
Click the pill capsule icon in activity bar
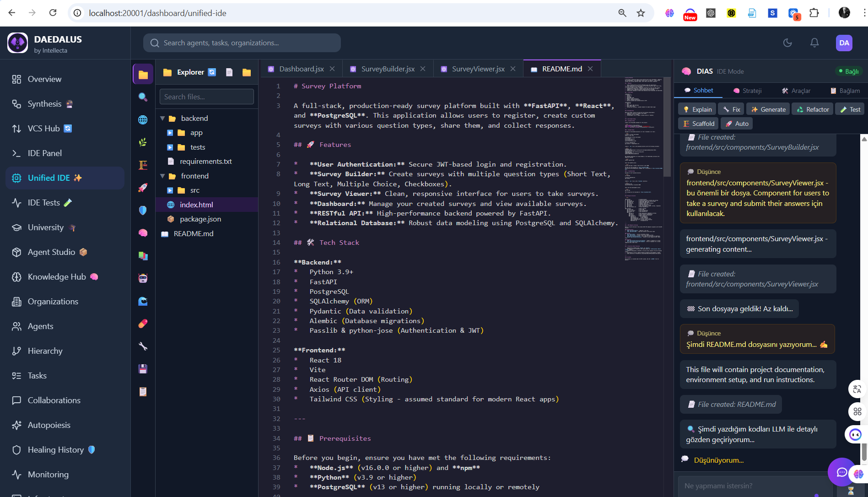point(143,324)
